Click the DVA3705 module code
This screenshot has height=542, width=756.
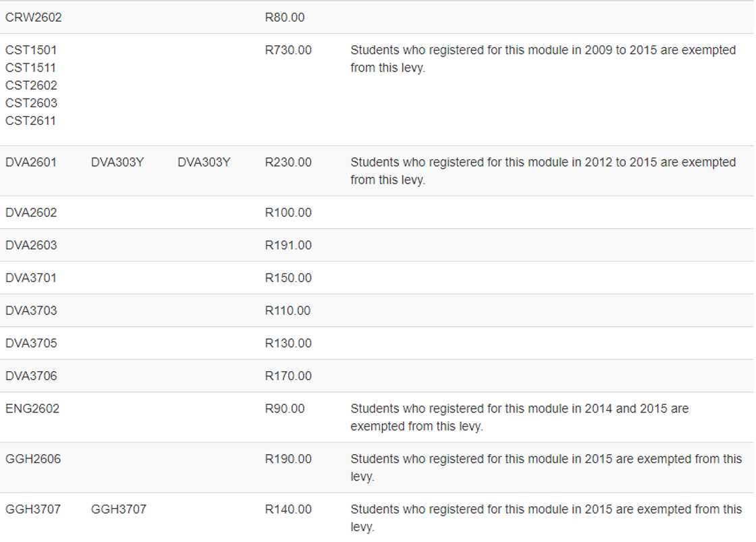tap(31, 343)
